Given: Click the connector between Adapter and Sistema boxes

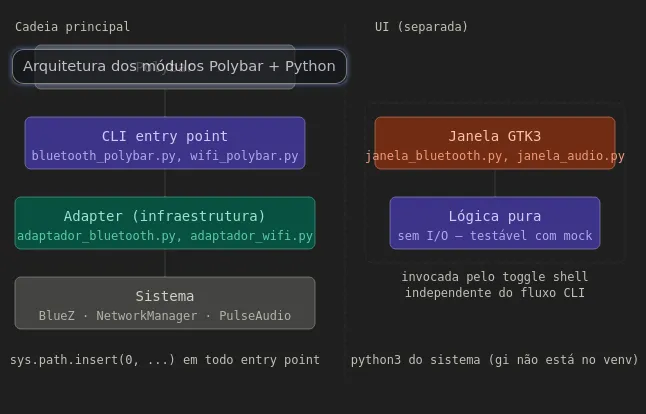Looking at the screenshot, I should tap(165, 263).
